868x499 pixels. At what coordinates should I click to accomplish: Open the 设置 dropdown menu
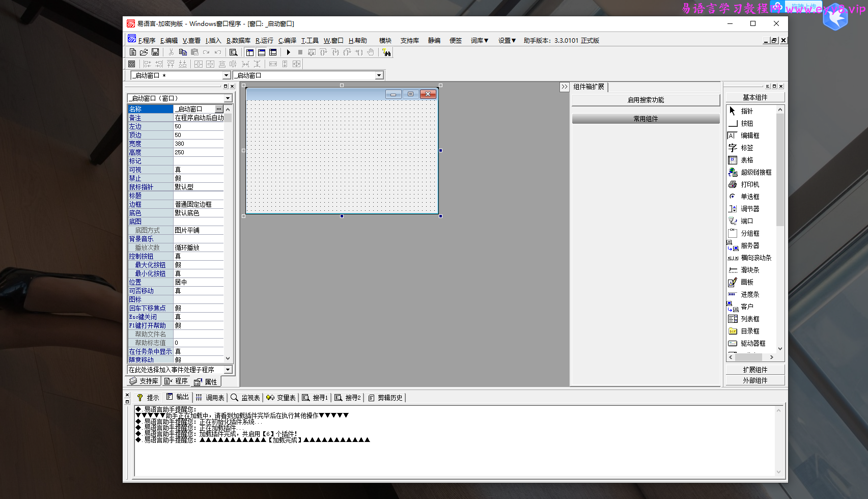pyautogui.click(x=507, y=40)
